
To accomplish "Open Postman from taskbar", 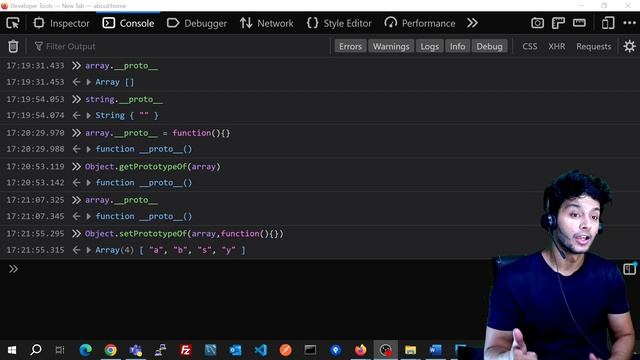I will pyautogui.click(x=286, y=350).
